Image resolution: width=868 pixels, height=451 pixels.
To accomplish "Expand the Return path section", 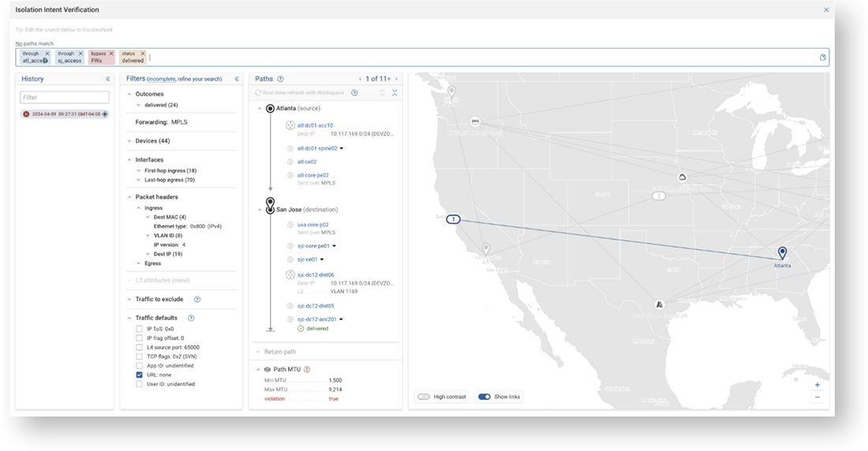I will [258, 352].
